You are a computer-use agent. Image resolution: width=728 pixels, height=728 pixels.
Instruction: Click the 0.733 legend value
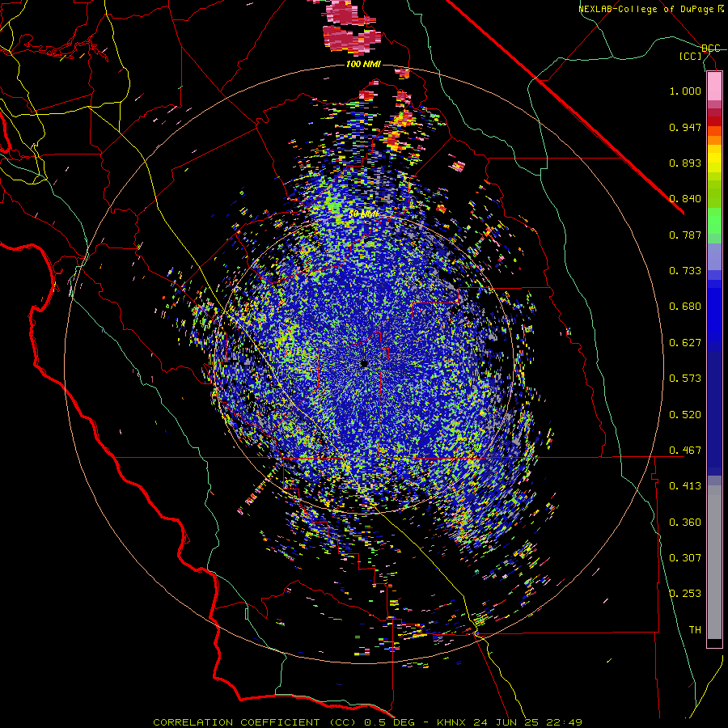coord(685,271)
